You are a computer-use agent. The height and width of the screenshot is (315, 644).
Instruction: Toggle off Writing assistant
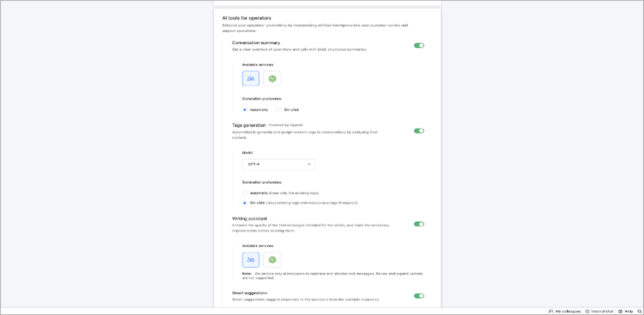click(419, 224)
